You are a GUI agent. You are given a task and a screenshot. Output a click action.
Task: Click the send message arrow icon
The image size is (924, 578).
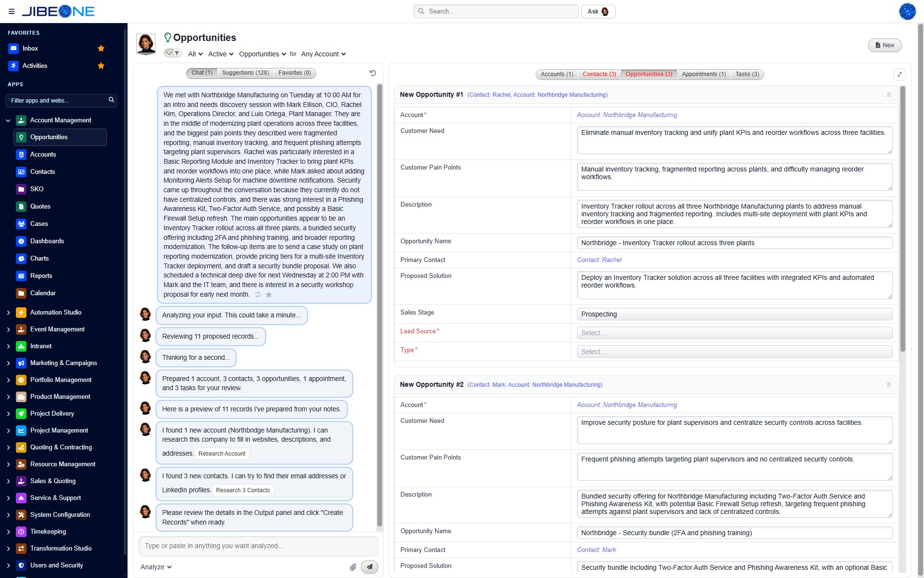[369, 567]
